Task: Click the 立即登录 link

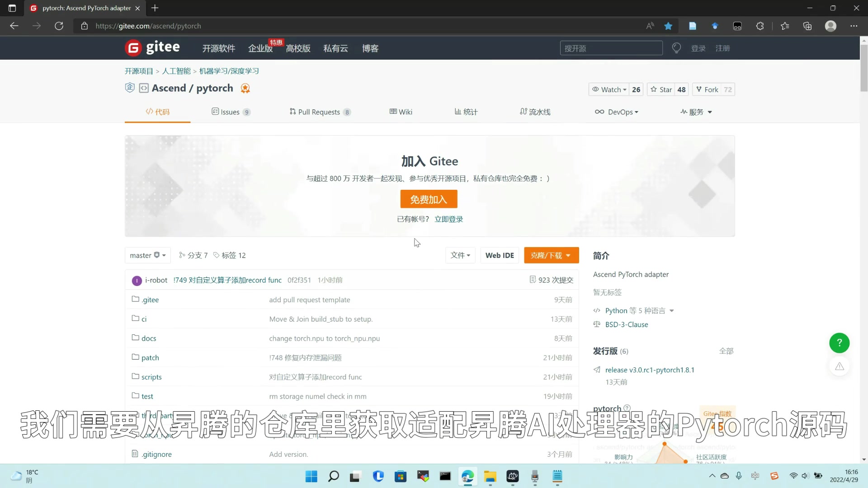Action: click(x=448, y=219)
